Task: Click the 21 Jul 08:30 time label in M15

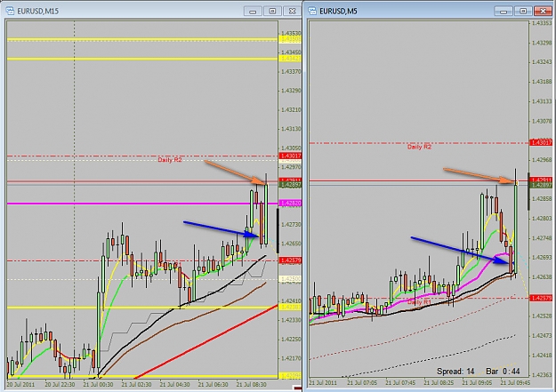Action: click(252, 384)
